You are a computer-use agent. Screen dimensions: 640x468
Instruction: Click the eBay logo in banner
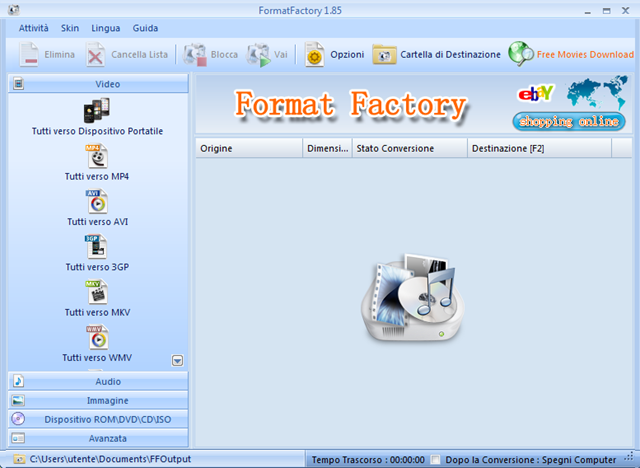pyautogui.click(x=536, y=93)
